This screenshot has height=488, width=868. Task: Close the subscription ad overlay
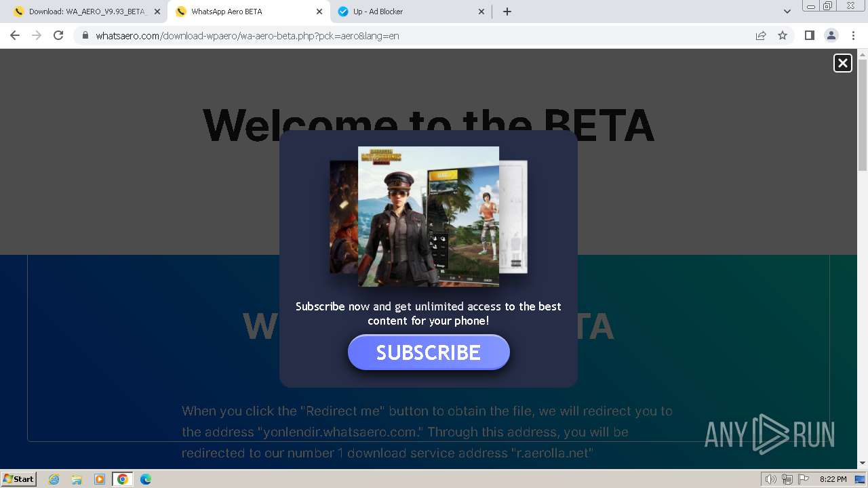[842, 63]
